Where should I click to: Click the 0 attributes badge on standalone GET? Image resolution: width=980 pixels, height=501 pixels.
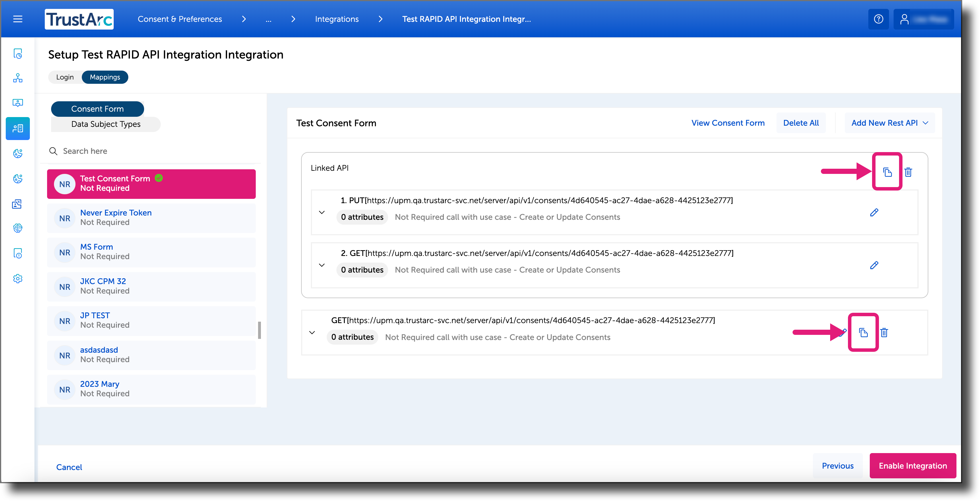(352, 337)
